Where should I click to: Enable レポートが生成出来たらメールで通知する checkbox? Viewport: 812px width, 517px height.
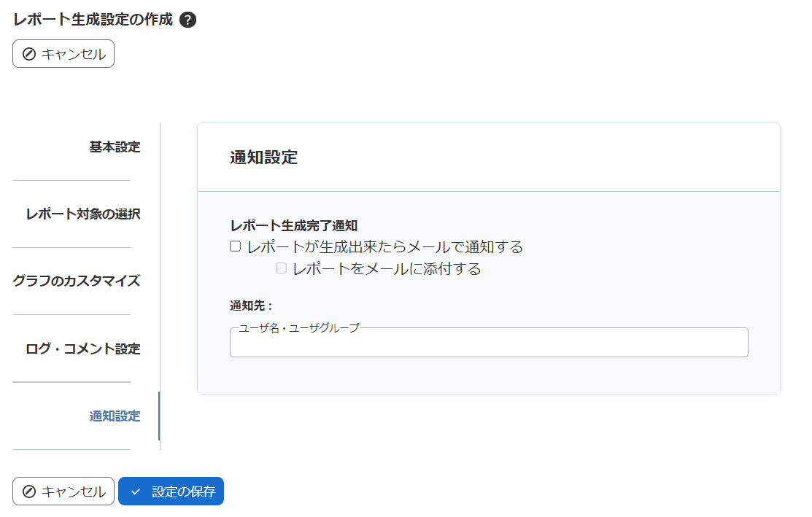tap(235, 246)
